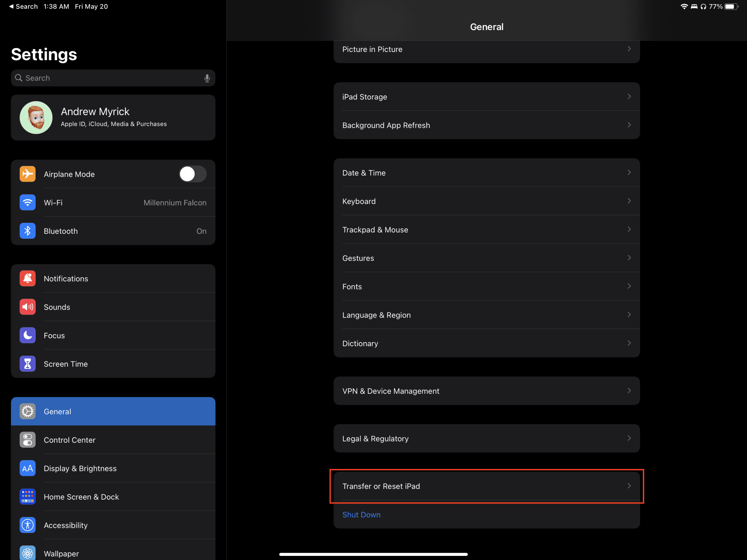
Task: Tap the 1:38 AM clock
Action: (56, 6)
